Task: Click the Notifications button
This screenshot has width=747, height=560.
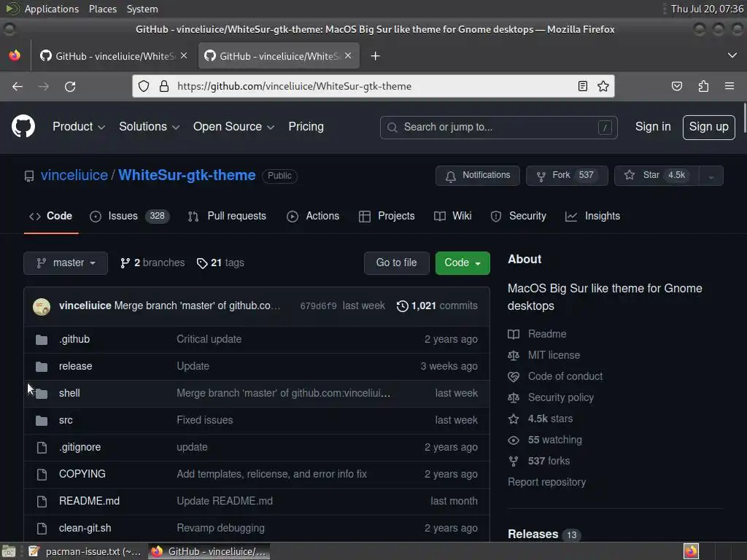Action: click(x=477, y=176)
